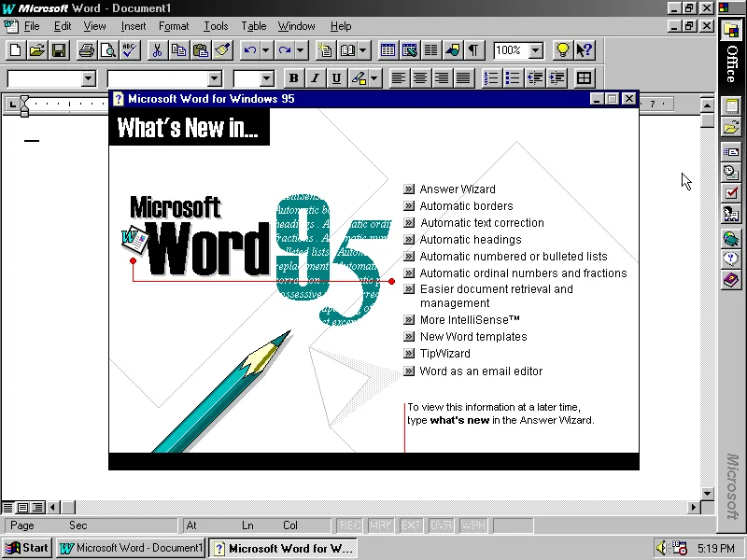
Task: Click the yellow highlight color button
Action: (359, 77)
